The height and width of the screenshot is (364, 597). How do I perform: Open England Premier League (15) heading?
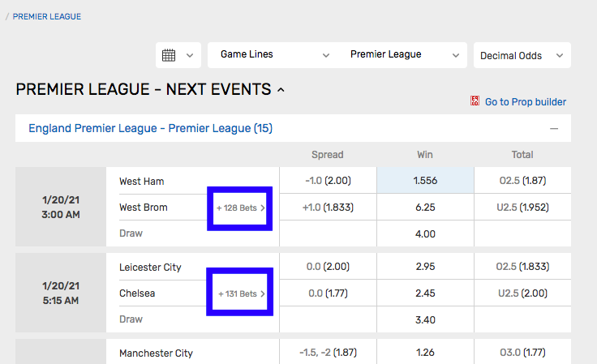coord(150,128)
